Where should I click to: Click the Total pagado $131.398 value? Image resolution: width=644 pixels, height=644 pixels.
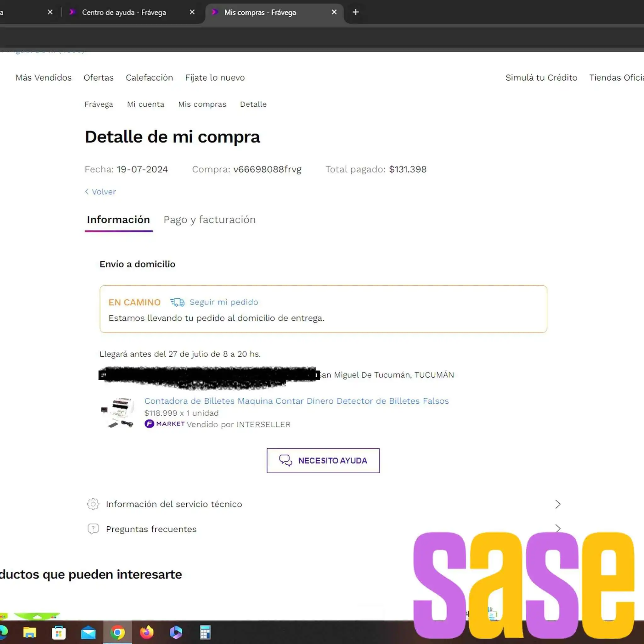click(x=408, y=170)
